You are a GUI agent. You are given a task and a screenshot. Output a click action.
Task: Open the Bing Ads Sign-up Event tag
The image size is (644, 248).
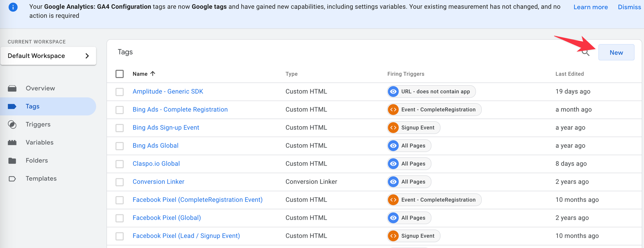tap(166, 128)
